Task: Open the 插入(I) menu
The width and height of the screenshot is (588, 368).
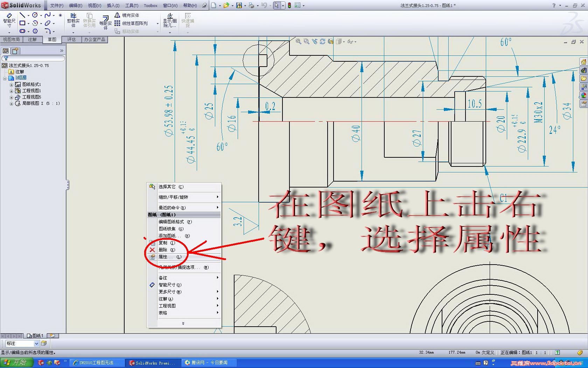Action: pos(113,6)
